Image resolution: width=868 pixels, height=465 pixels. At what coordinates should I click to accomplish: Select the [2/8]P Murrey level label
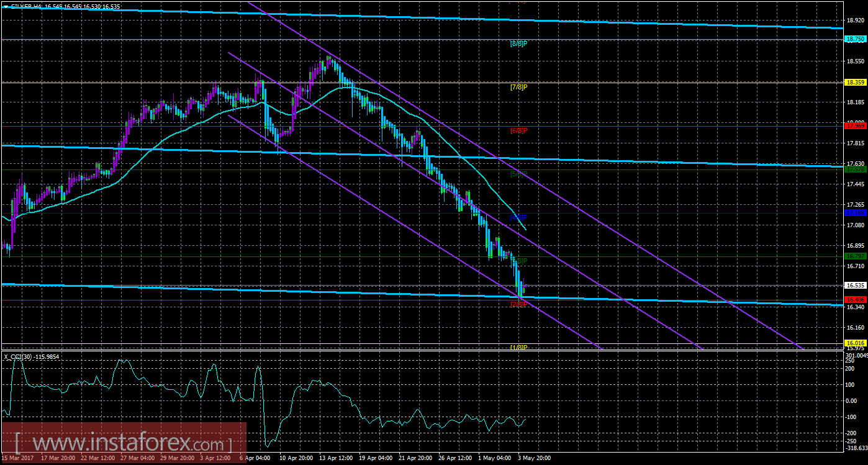coord(518,304)
